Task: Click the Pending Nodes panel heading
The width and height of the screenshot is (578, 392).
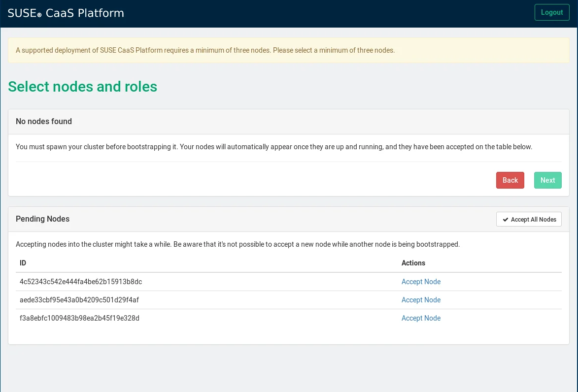Action: (43, 219)
